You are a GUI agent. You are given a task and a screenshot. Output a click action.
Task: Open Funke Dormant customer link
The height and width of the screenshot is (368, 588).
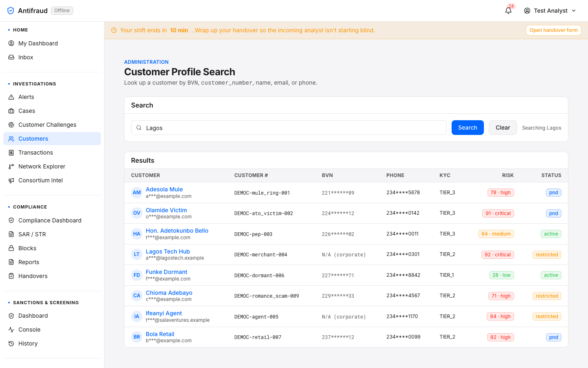click(x=167, y=272)
